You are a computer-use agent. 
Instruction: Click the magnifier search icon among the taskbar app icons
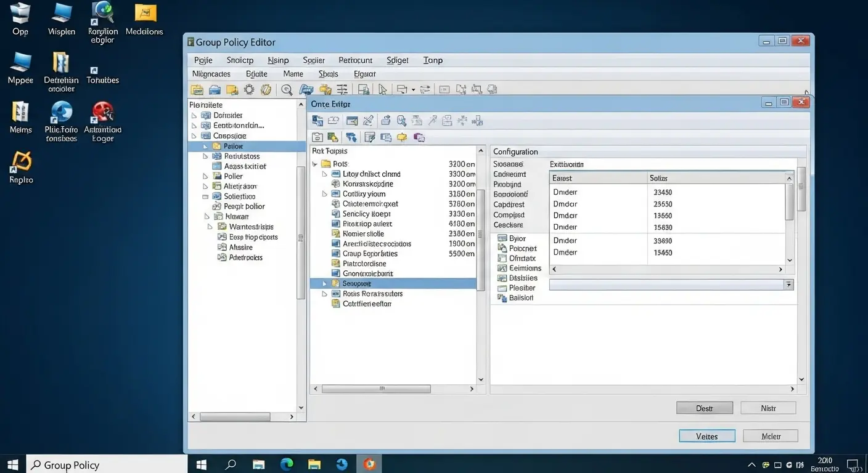click(x=231, y=464)
